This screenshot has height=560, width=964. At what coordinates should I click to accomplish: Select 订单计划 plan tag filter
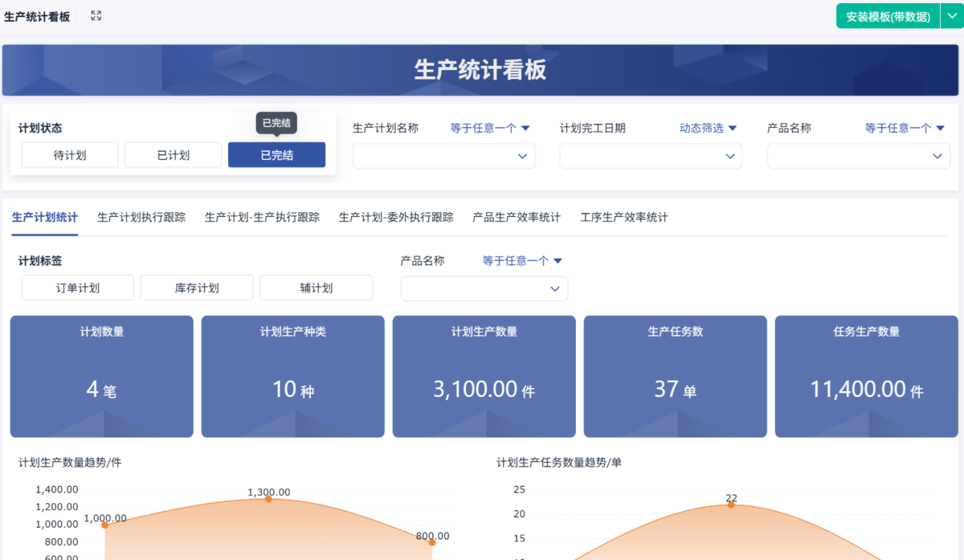78,288
